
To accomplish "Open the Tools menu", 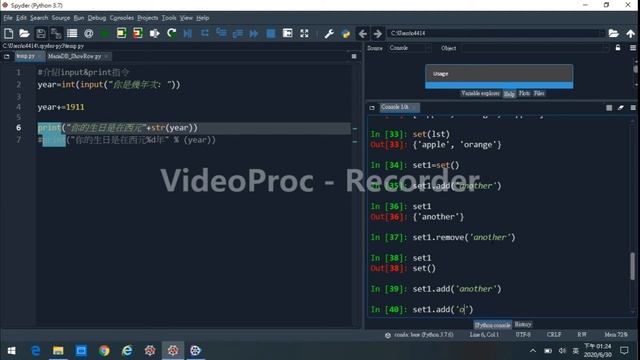I will [169, 18].
